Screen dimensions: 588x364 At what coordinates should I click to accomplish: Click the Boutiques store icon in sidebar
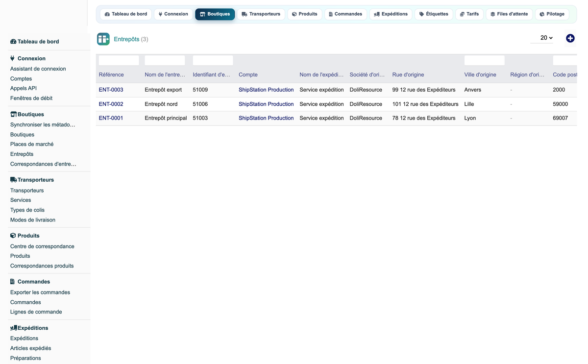pyautogui.click(x=13, y=114)
